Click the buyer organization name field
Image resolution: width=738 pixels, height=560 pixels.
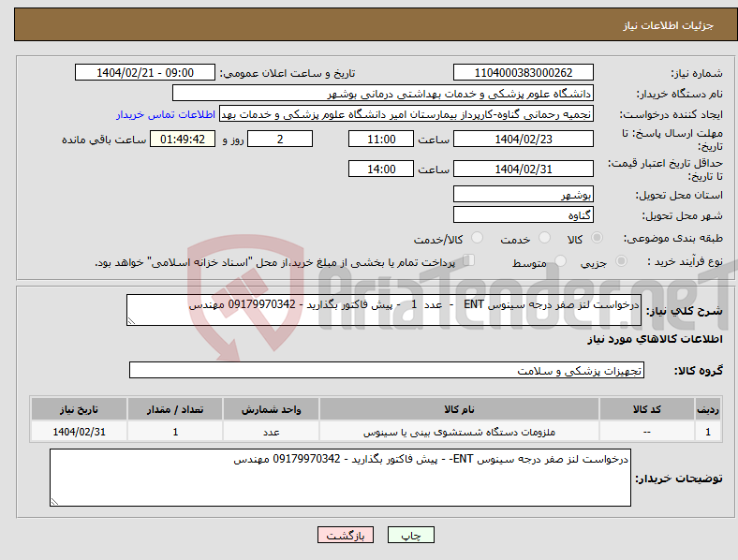383,93
